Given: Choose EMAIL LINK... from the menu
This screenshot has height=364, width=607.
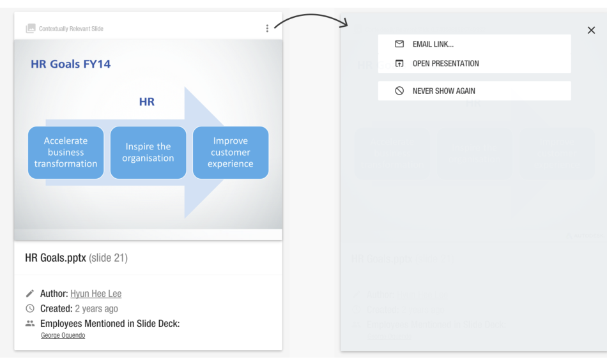Looking at the screenshot, I should point(474,44).
